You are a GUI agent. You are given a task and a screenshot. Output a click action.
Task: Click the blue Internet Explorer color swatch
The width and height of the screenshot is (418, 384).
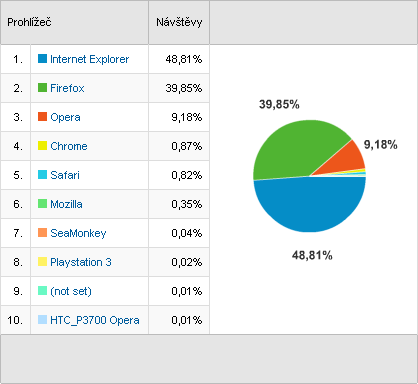42,59
